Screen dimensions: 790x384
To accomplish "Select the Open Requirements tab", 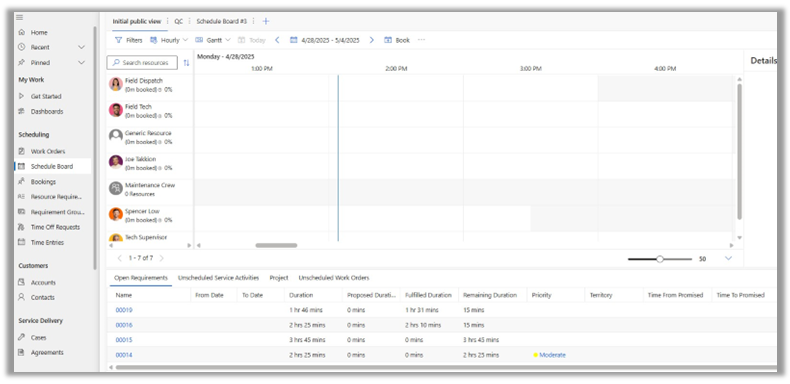I will pyautogui.click(x=141, y=278).
